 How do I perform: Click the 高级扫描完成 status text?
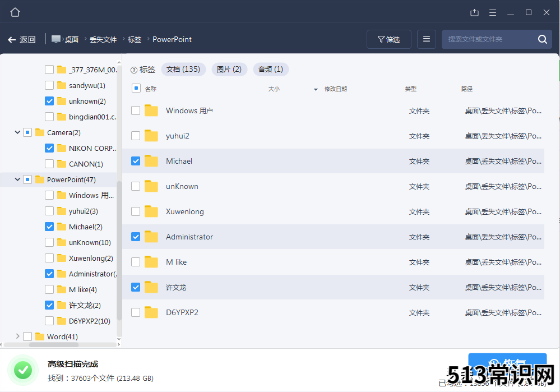(x=73, y=364)
